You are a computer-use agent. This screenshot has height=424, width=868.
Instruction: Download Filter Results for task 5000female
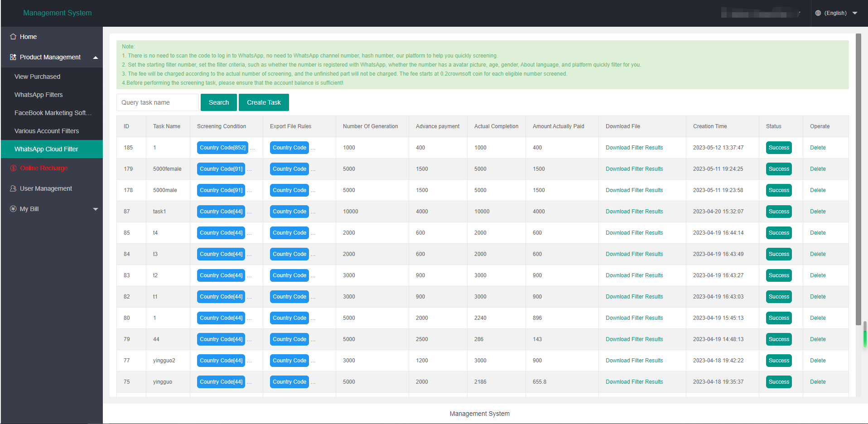pos(634,169)
